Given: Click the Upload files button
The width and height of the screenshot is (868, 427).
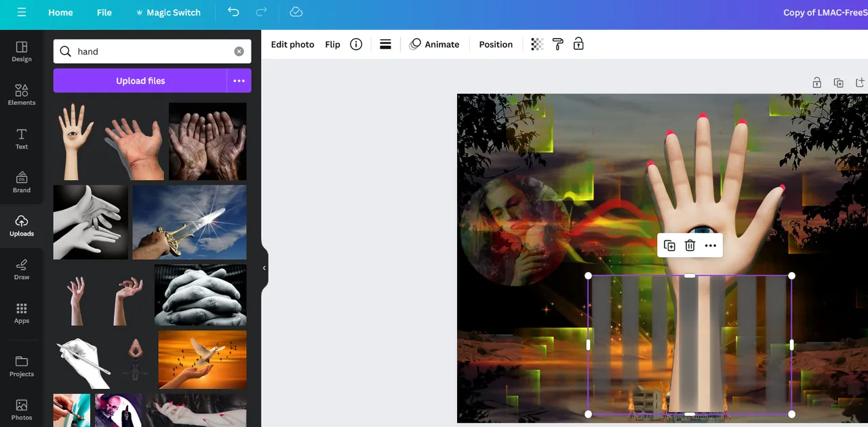Looking at the screenshot, I should [x=140, y=81].
